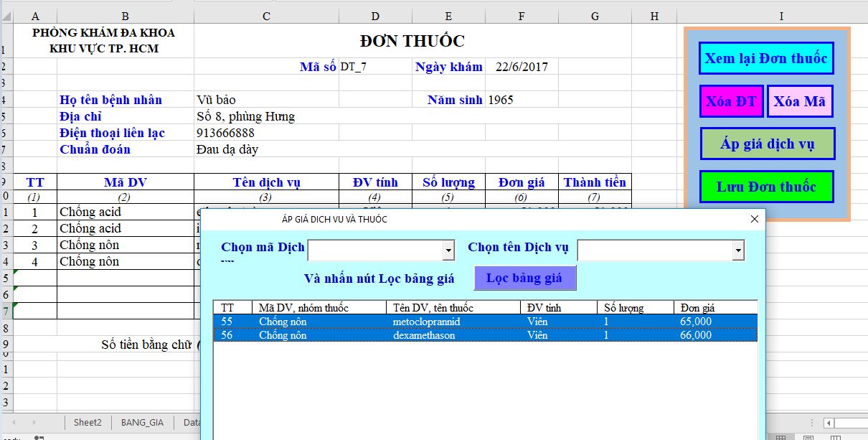Click the next sheet navigation arrow
The image size is (868, 440).
(x=33, y=422)
